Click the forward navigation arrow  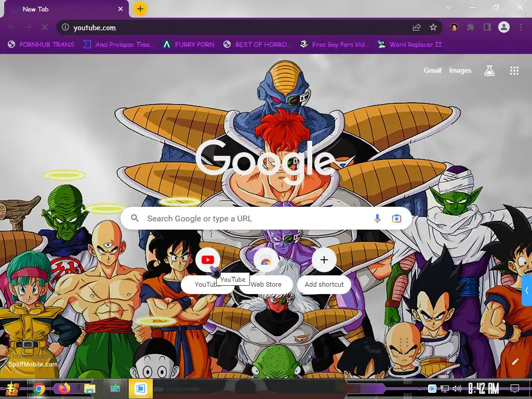[x=28, y=27]
